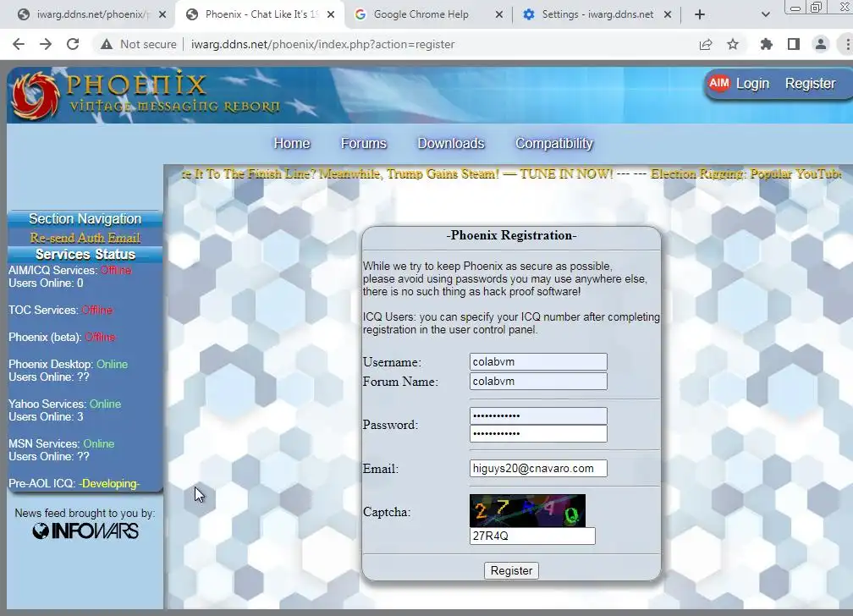Image resolution: width=853 pixels, height=616 pixels.
Task: Open the Login link
Action: pyautogui.click(x=752, y=83)
